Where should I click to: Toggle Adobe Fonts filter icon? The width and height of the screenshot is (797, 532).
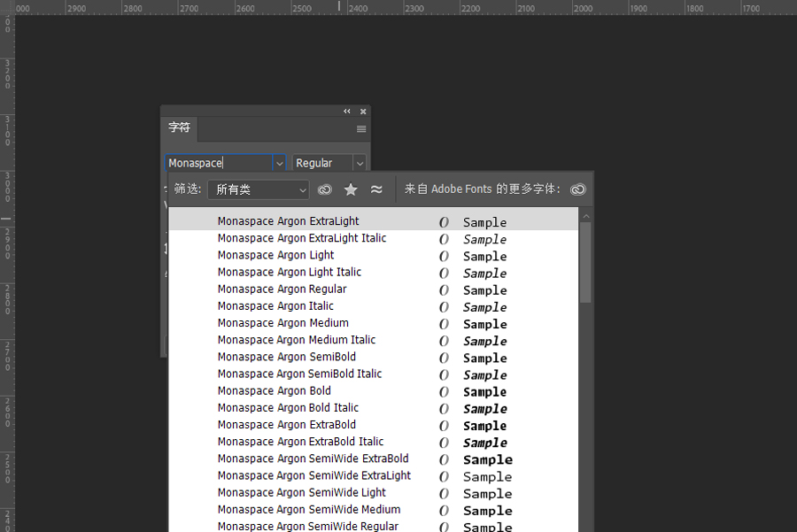click(325, 190)
